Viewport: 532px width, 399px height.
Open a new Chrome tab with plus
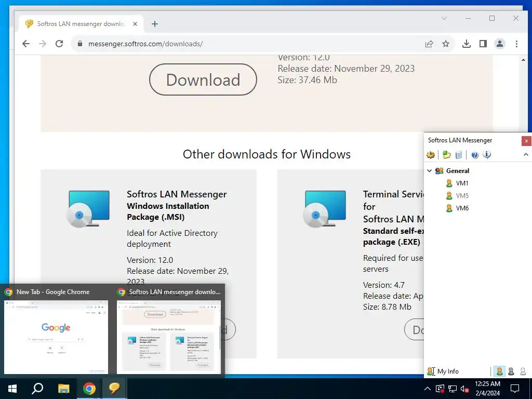point(155,24)
